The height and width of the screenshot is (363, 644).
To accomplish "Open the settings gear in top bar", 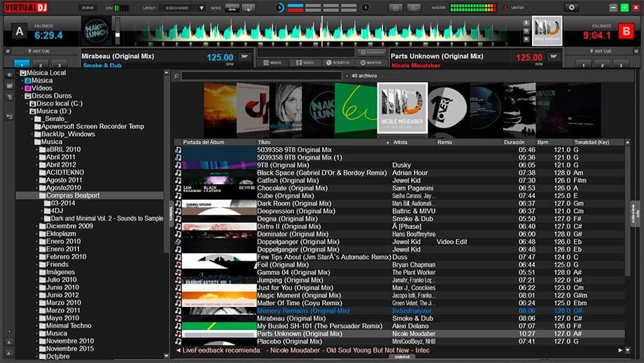I will (571, 8).
